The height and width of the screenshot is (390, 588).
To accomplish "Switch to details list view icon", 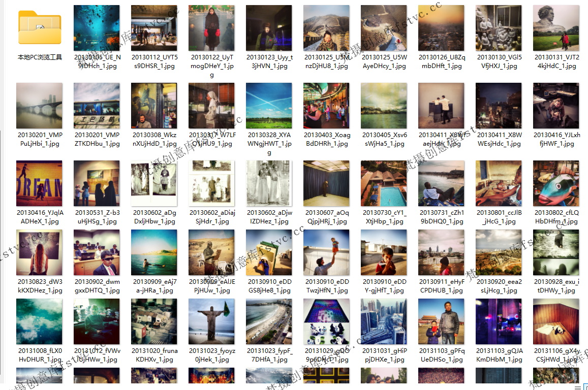I will coord(577,387).
